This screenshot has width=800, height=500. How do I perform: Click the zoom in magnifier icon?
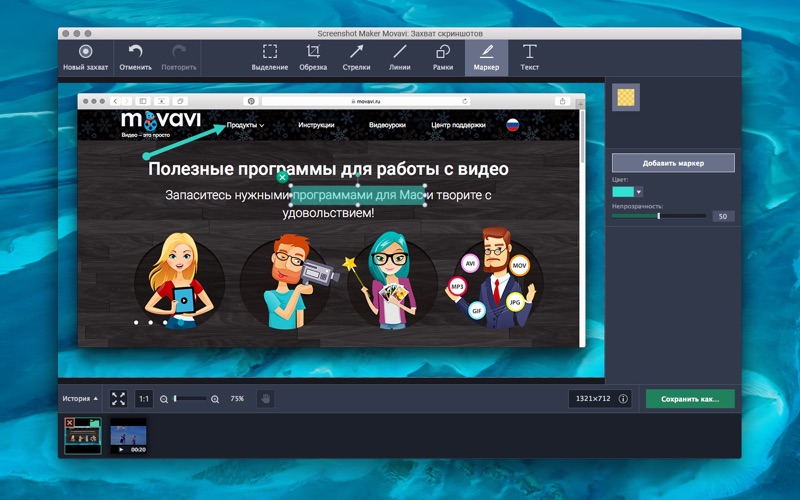(215, 399)
